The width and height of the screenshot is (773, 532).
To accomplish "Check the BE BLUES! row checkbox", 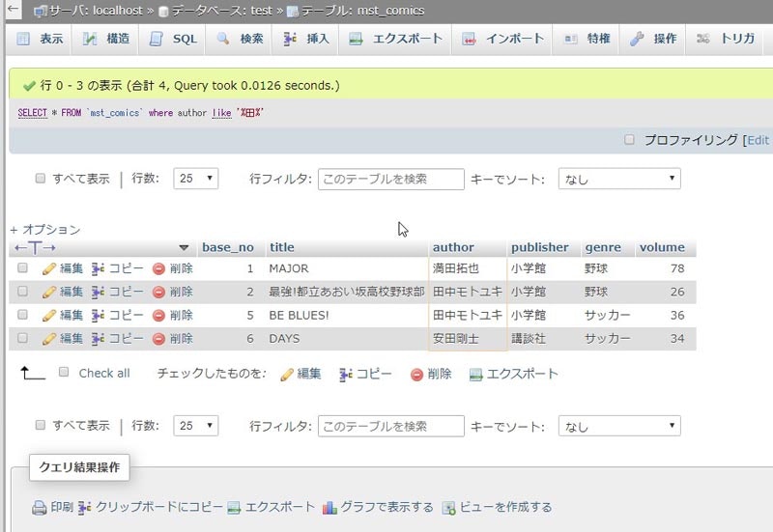I will click(x=22, y=314).
